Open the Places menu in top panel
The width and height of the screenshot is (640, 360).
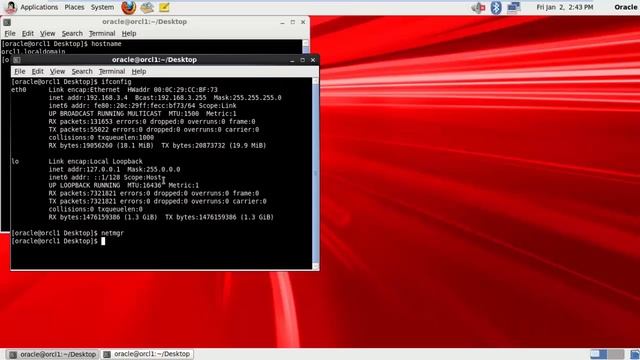(x=74, y=7)
